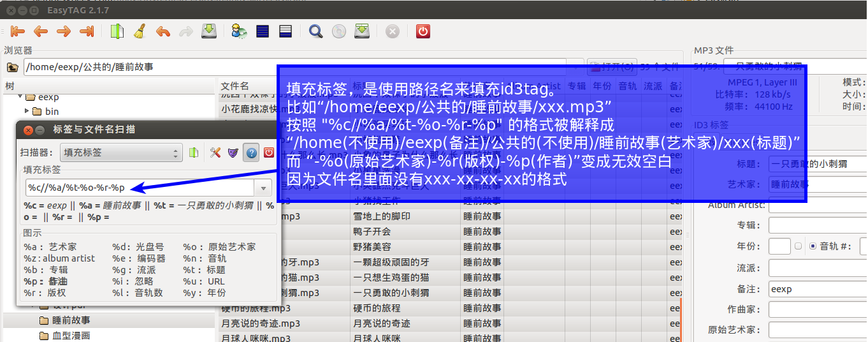Save files using the green-arrow drive icon

[209, 31]
